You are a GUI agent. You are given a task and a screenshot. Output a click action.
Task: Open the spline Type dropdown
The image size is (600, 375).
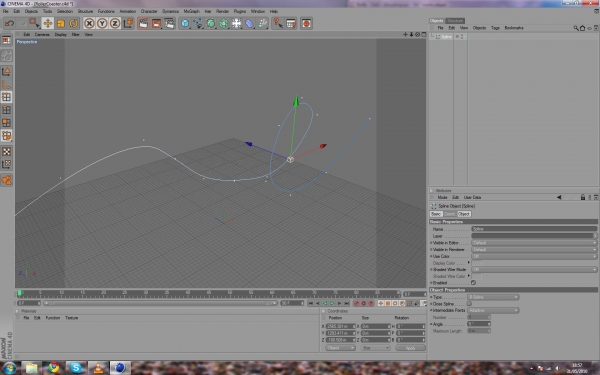click(x=493, y=297)
